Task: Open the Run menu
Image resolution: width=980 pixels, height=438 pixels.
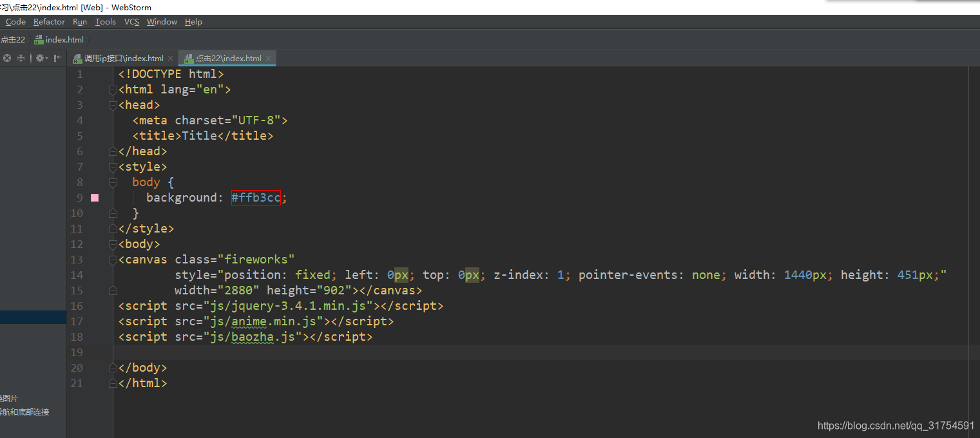Action: click(x=80, y=22)
